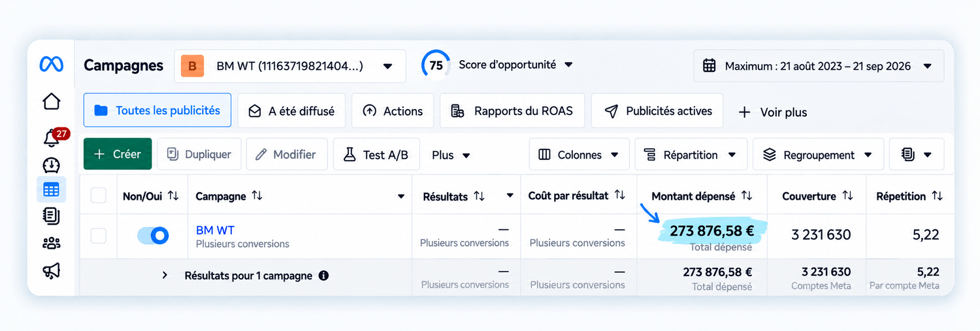
Task: Open the Plus dropdown menu
Action: click(x=451, y=155)
